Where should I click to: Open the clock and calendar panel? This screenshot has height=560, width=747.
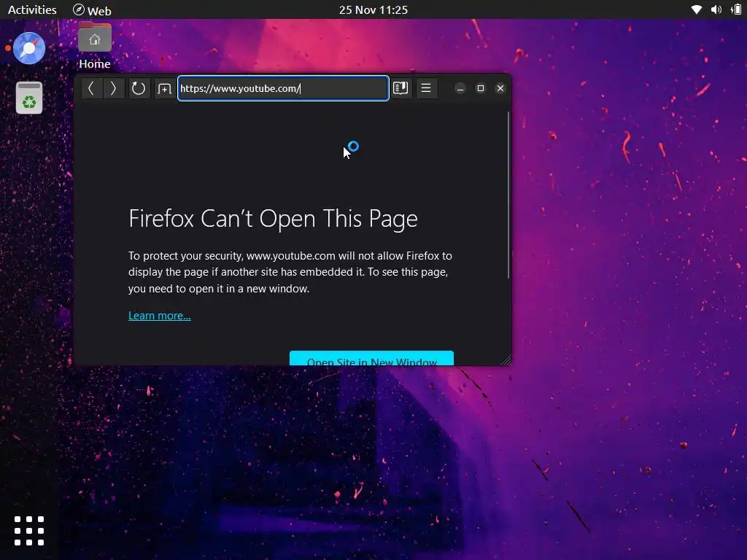click(373, 9)
